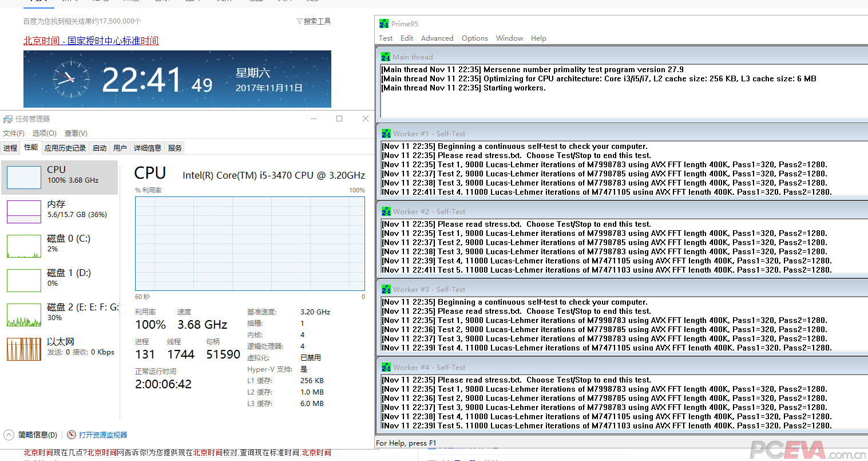Click the 3.68 GHz speed value

(203, 325)
